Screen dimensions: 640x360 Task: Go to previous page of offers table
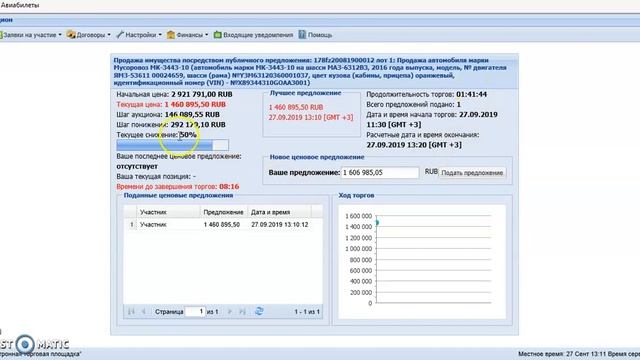click(143, 311)
